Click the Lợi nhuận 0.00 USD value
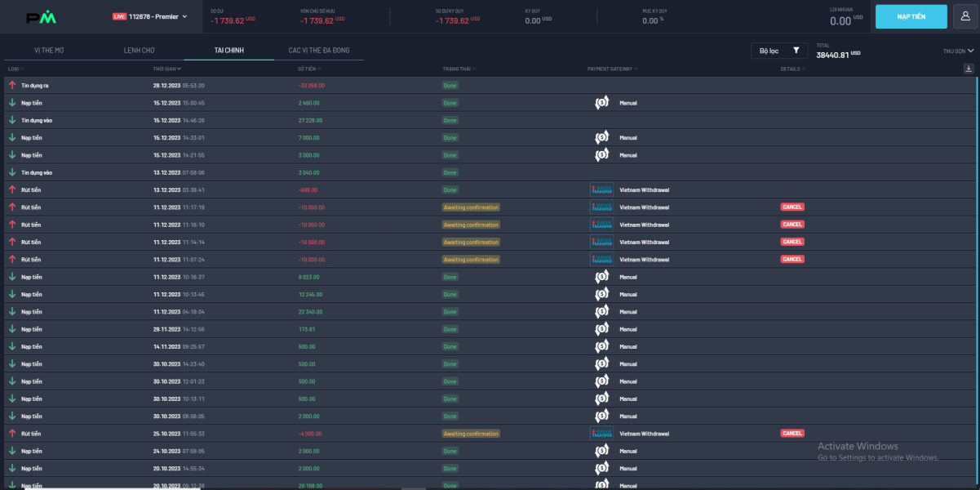 tap(846, 20)
